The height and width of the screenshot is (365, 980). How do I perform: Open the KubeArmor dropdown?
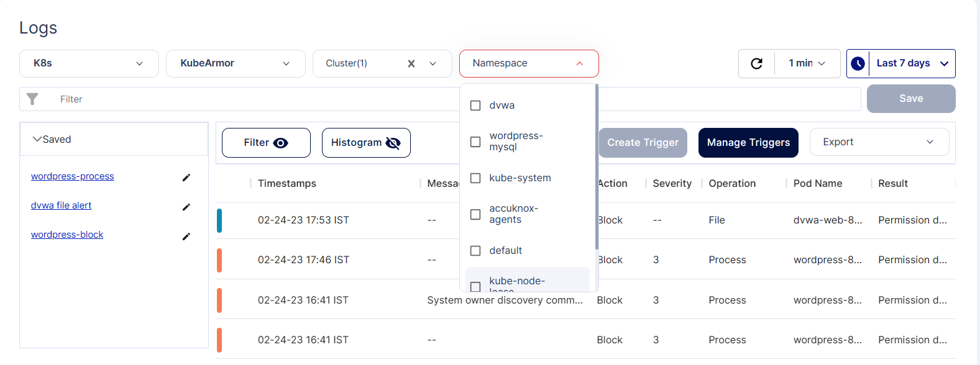(236, 63)
